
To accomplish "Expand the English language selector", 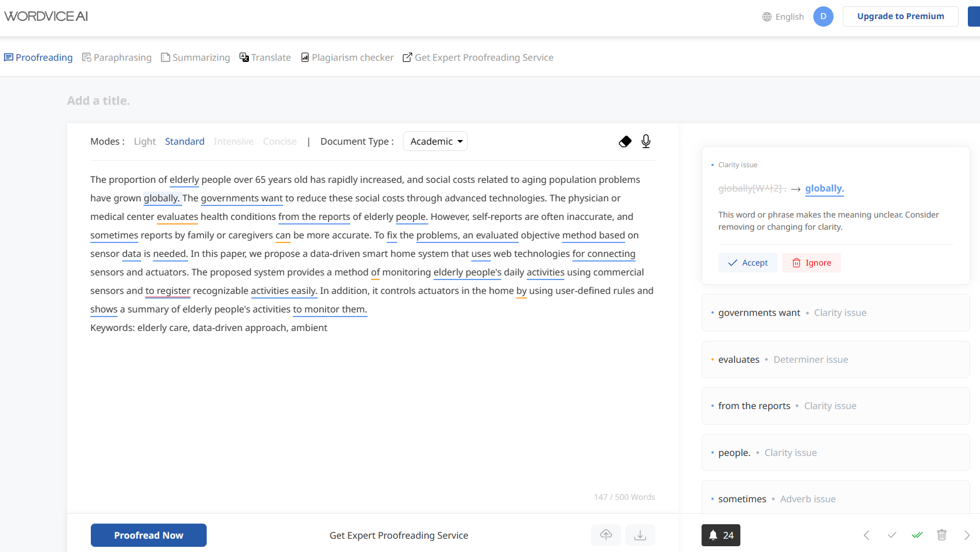I will point(783,16).
